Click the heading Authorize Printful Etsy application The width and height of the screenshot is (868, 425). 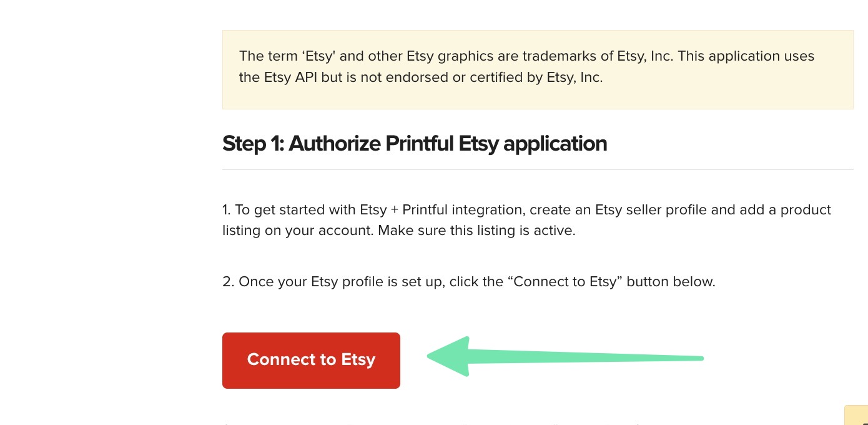[415, 143]
